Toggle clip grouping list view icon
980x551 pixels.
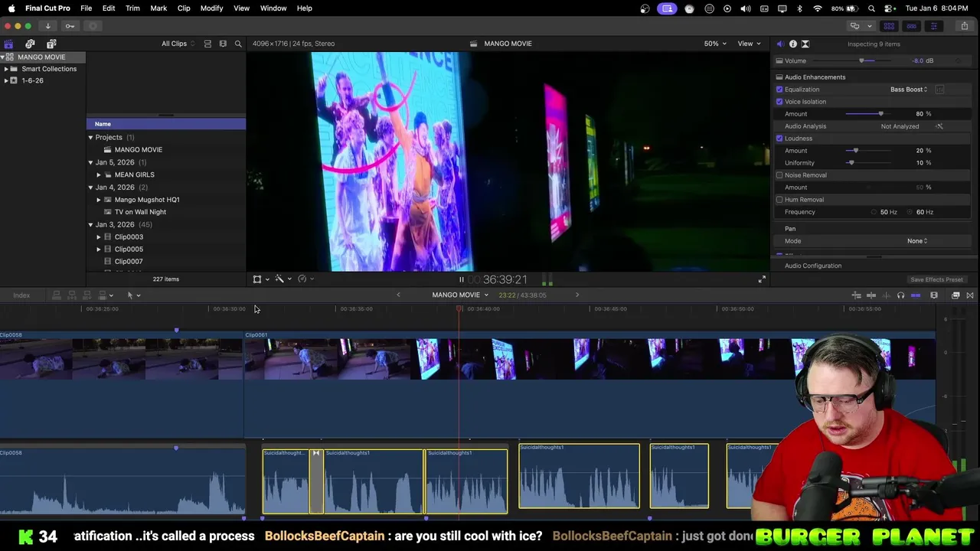coord(207,44)
